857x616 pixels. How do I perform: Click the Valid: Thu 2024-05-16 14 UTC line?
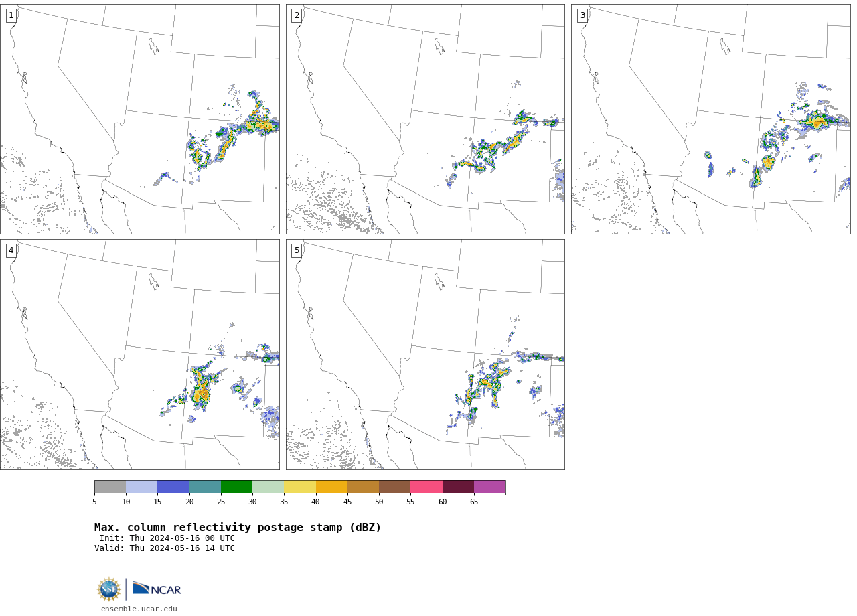pyautogui.click(x=165, y=548)
